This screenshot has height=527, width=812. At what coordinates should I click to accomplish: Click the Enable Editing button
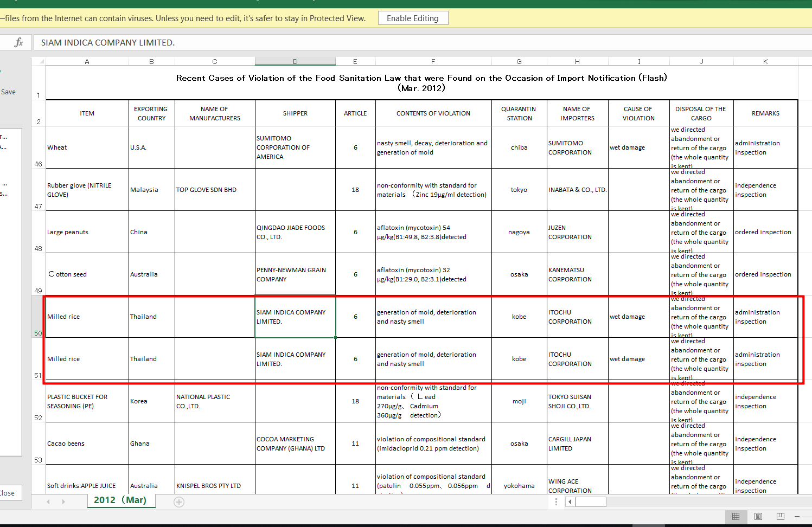tap(413, 18)
